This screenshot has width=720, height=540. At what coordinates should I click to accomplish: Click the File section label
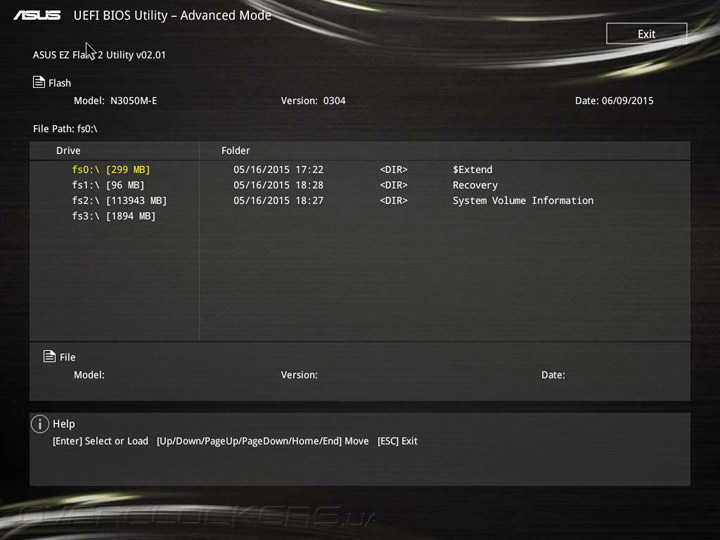coord(68,357)
